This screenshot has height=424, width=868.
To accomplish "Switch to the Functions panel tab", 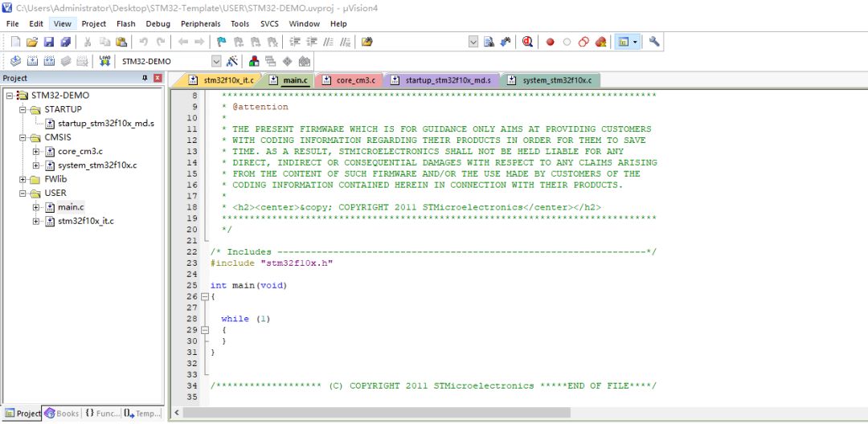I will [x=102, y=414].
